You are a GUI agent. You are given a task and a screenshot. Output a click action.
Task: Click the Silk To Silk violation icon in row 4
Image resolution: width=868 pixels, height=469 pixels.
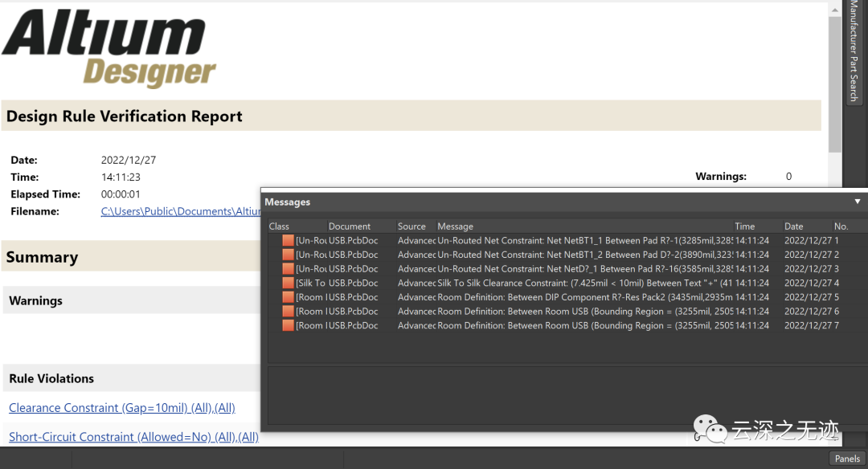pos(288,283)
